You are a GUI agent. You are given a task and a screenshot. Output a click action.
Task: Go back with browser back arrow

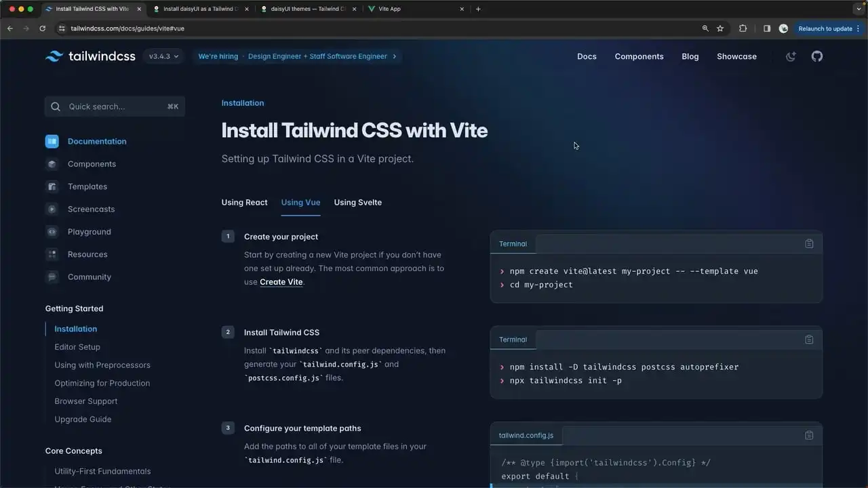pyautogui.click(x=10, y=28)
